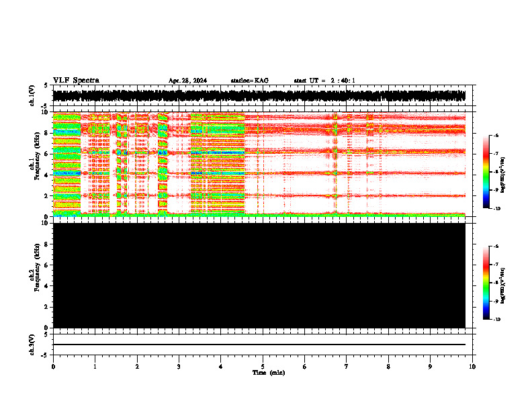Click the "ch.1(V)" axis label
This screenshot has width=532, height=411.
32,95
